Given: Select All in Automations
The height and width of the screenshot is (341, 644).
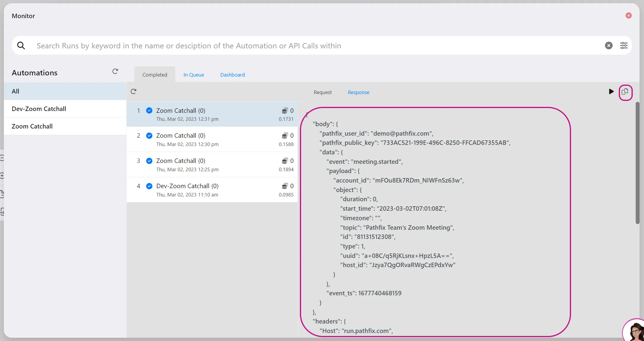Looking at the screenshot, I should point(65,91).
